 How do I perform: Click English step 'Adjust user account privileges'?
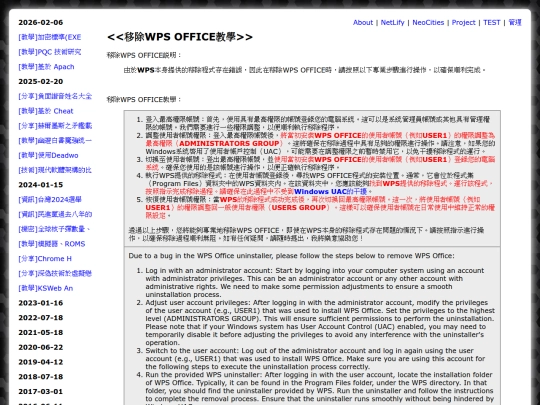click(x=198, y=303)
